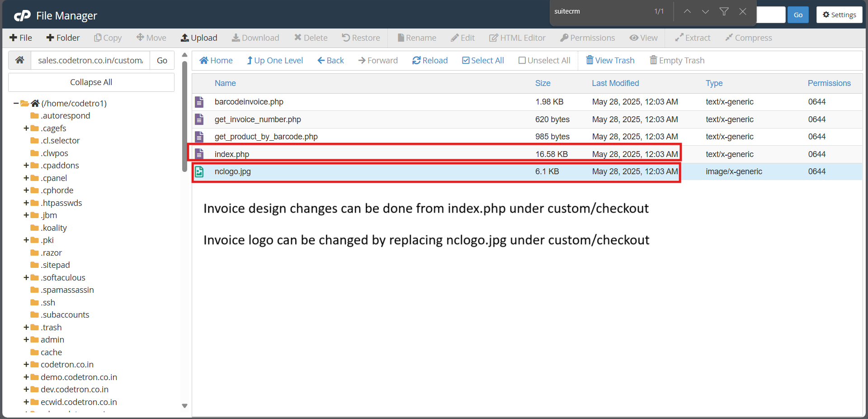Open the .ssh folder in tree
This screenshot has width=868, height=419.
tap(43, 303)
